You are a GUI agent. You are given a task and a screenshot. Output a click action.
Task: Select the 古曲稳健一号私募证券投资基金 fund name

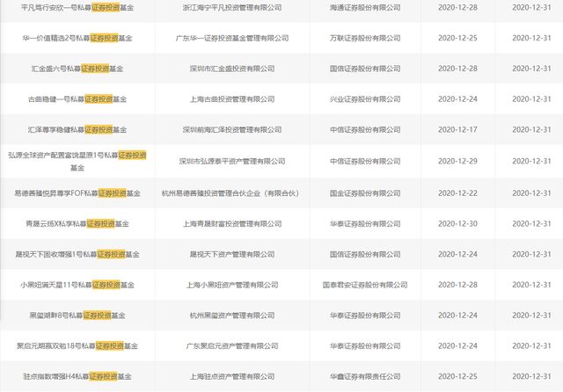pyautogui.click(x=77, y=99)
